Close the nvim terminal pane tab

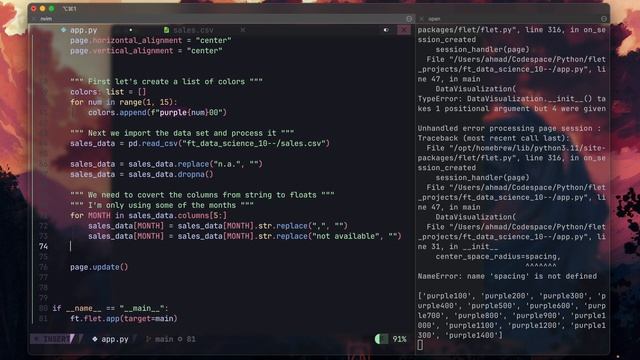coord(34,19)
